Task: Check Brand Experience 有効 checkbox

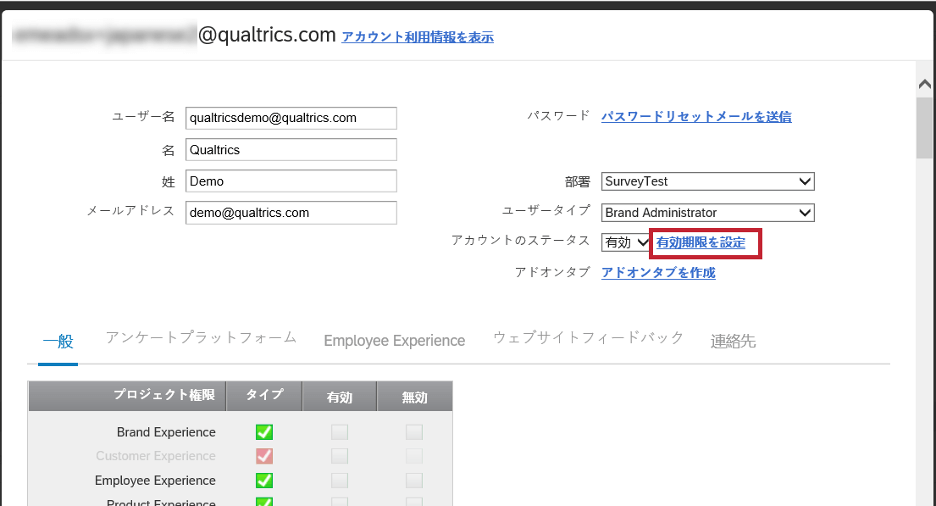Action: [x=339, y=432]
